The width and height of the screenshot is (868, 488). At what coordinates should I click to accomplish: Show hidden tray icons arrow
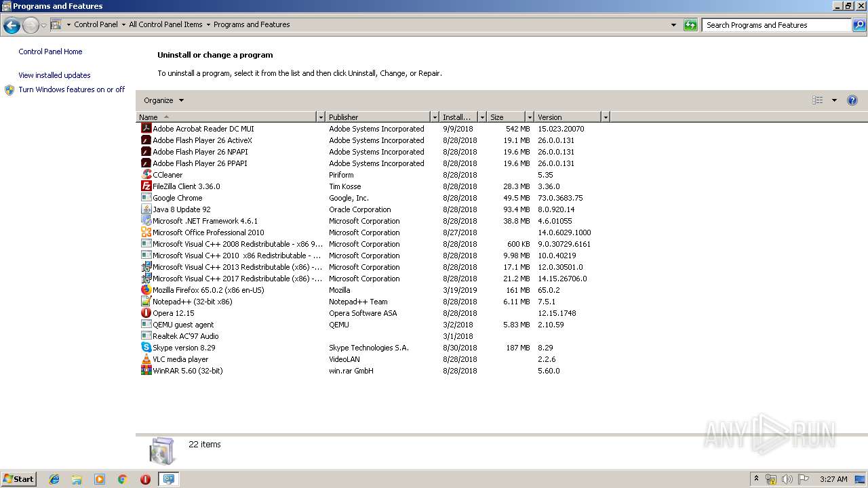click(756, 479)
